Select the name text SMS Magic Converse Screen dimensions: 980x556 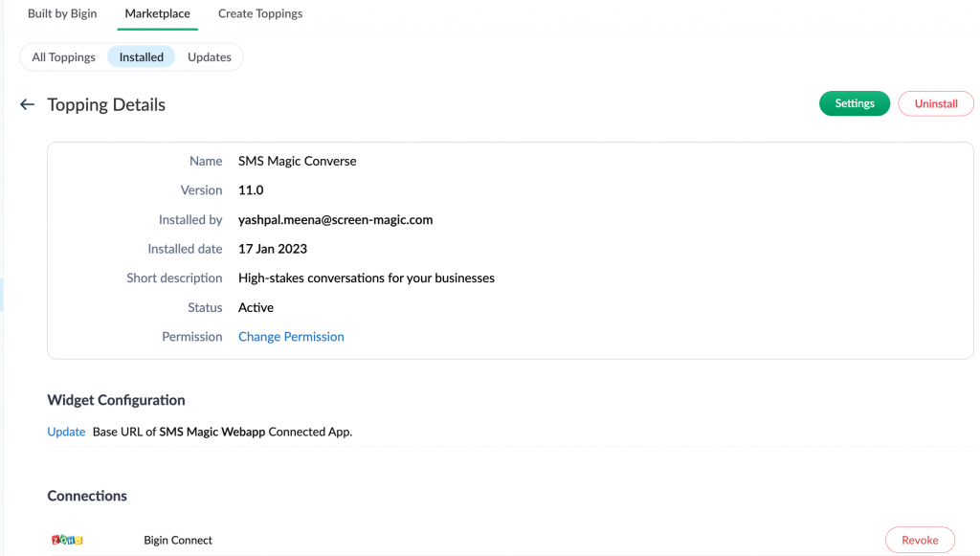298,161
